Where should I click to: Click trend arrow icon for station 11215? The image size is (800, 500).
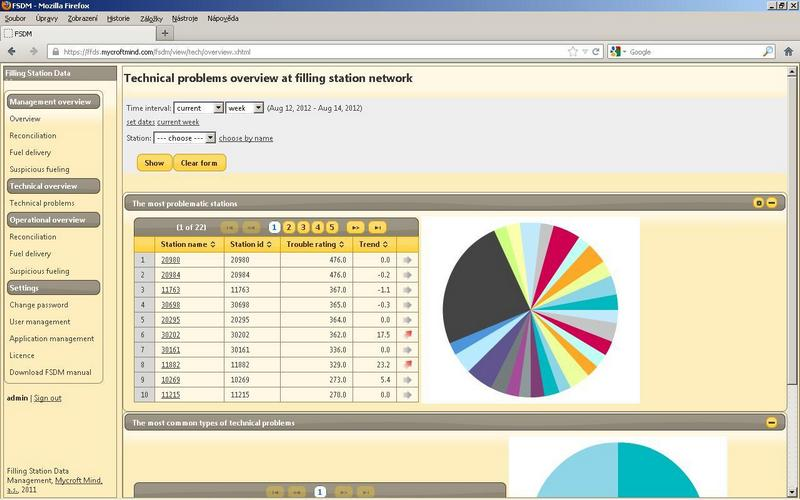[x=407, y=395]
